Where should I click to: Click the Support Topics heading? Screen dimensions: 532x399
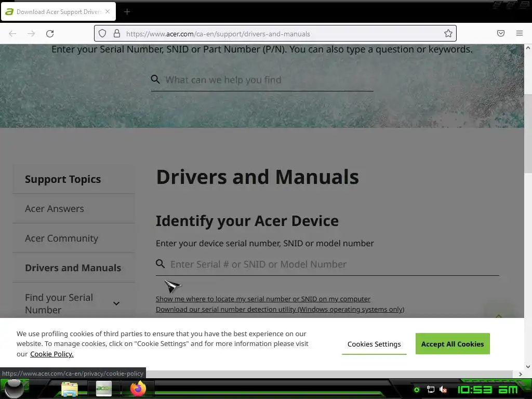[63, 179]
